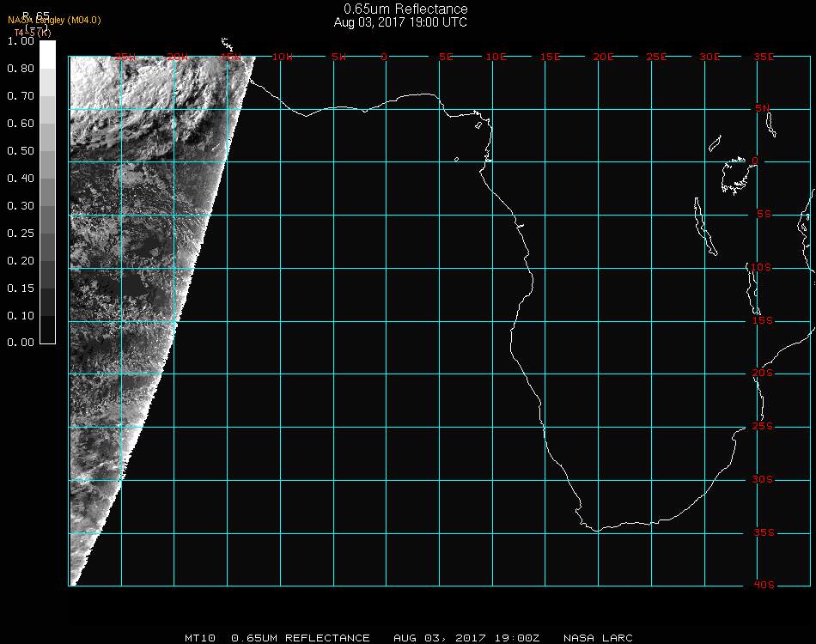Click the Aug 03, 2017 19:00 UTC timestamp
Image resolution: width=816 pixels, height=644 pixels.
pos(400,22)
